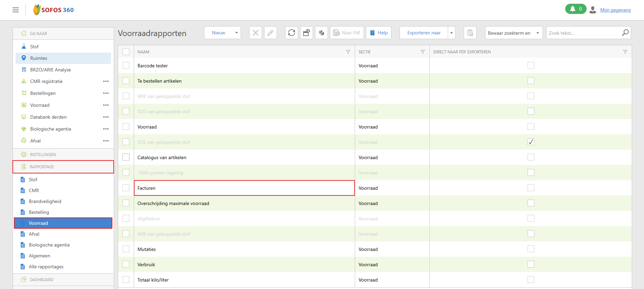Open the Bewaar zoekterm dropdown
This screenshot has width=644, height=289.
click(x=537, y=33)
